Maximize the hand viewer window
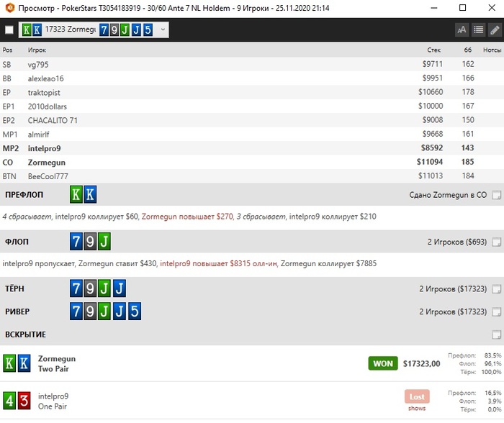 tap(462, 8)
